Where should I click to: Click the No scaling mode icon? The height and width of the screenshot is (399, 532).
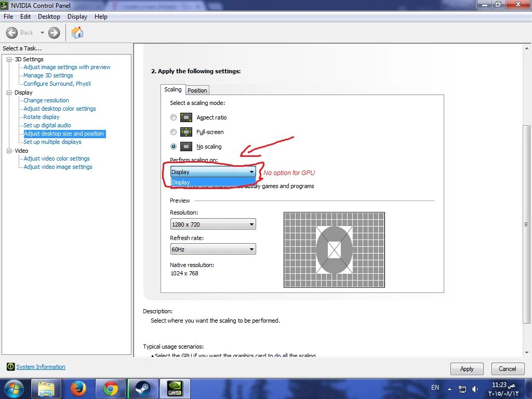pyautogui.click(x=187, y=147)
